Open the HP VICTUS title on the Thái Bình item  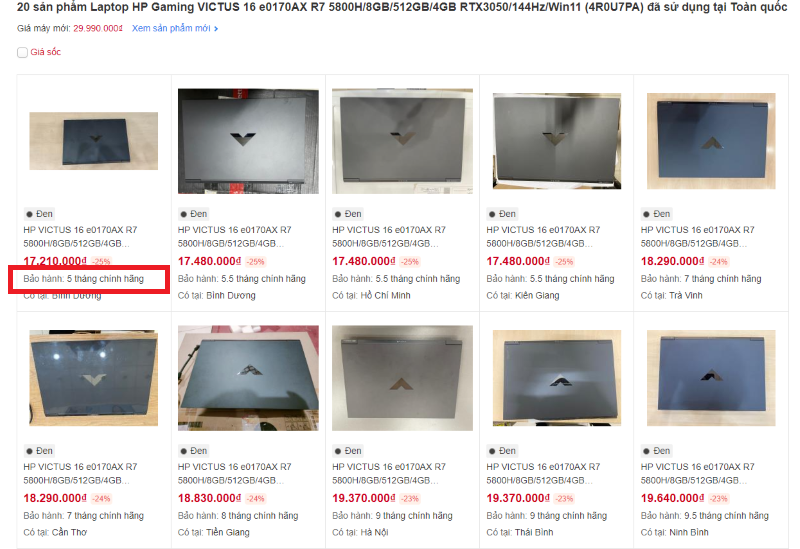coord(543,473)
